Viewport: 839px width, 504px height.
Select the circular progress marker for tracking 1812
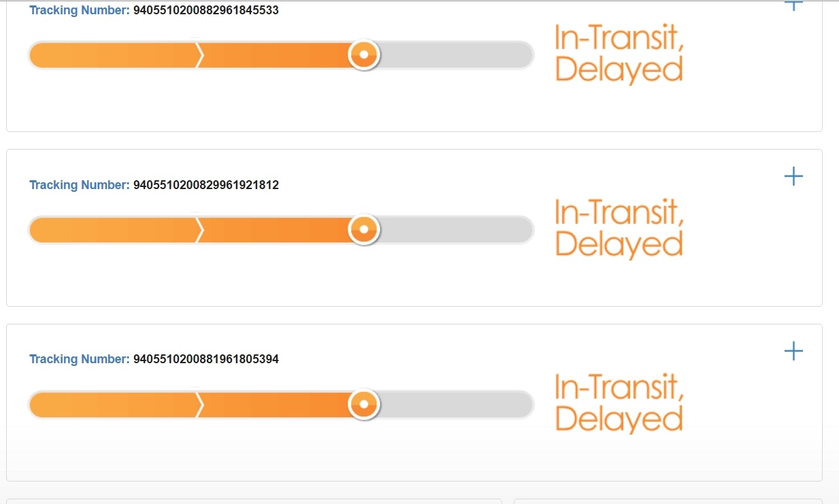[364, 229]
